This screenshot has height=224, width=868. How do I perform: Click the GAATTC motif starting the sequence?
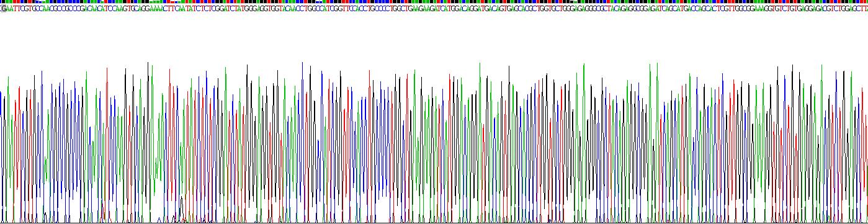(14, 8)
